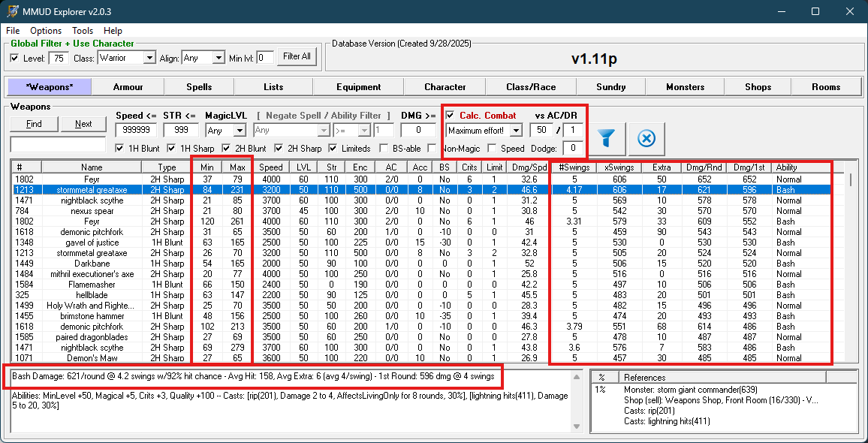Toggle the Limiteds checkbox
This screenshot has width=868, height=443.
(x=333, y=149)
